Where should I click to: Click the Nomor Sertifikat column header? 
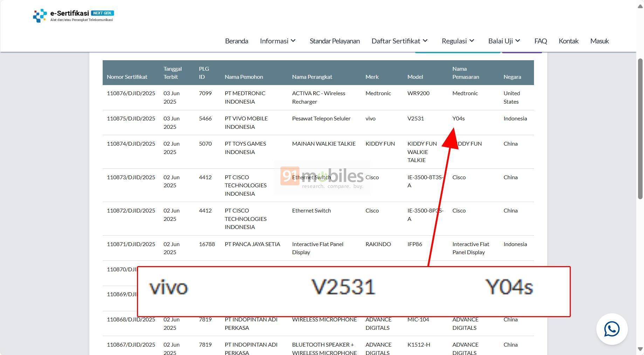(x=127, y=77)
